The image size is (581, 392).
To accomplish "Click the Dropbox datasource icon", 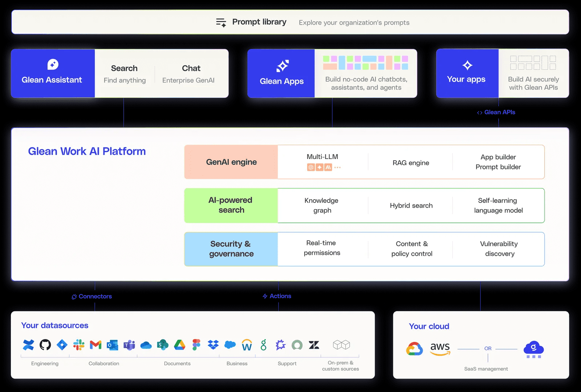I will 213,345.
